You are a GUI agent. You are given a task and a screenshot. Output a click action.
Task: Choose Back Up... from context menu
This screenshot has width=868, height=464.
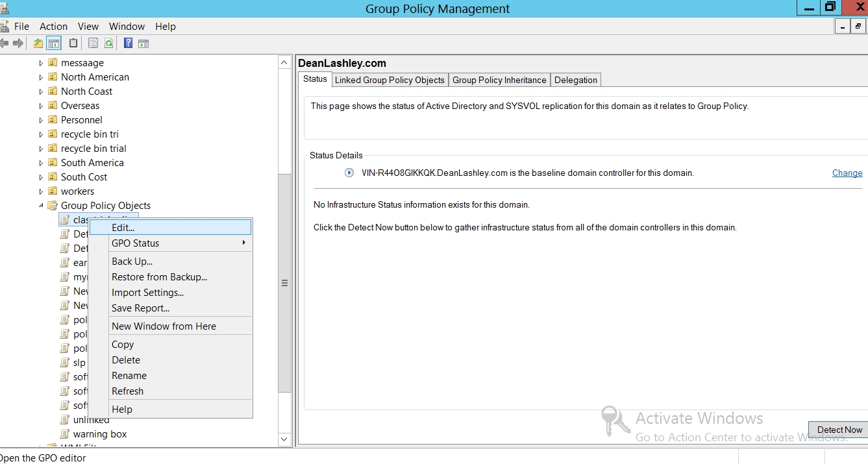coord(170,262)
